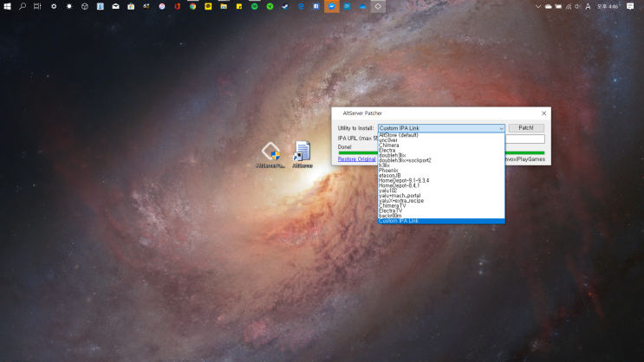
Task: Click the Patch! button
Action: (526, 128)
